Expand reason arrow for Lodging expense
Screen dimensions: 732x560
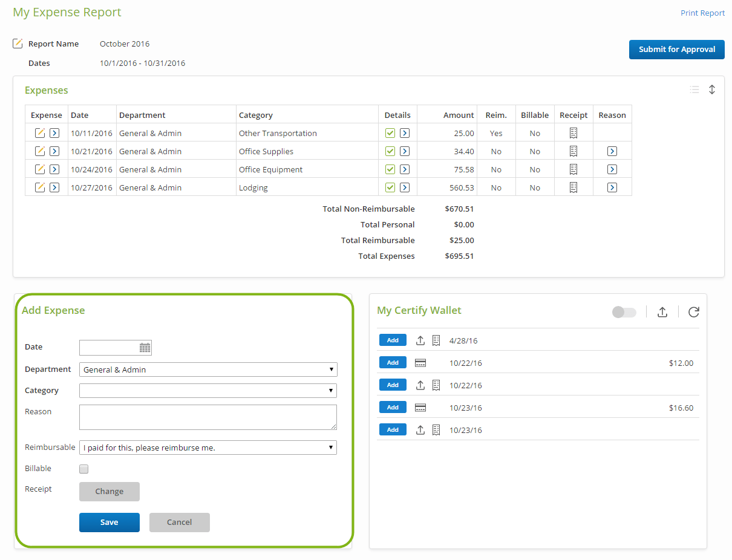click(x=612, y=187)
